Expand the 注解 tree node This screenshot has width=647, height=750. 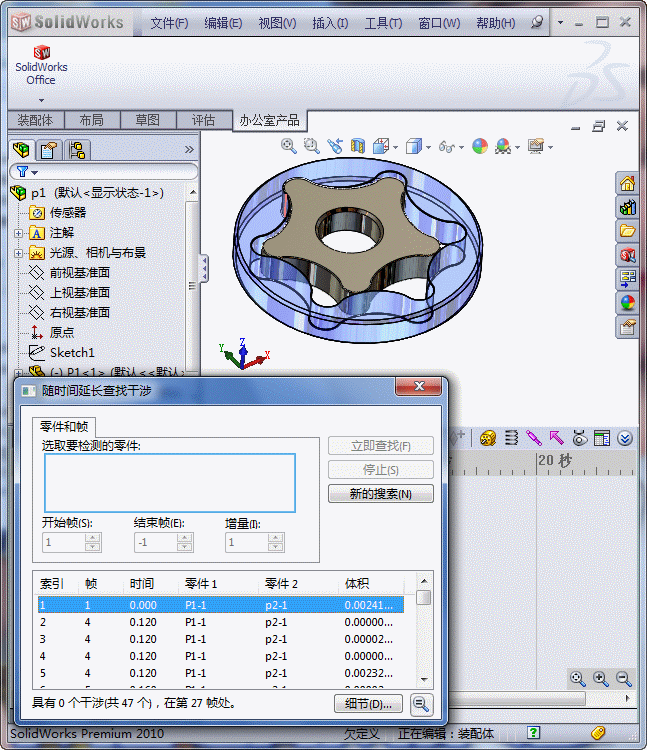coord(18,233)
